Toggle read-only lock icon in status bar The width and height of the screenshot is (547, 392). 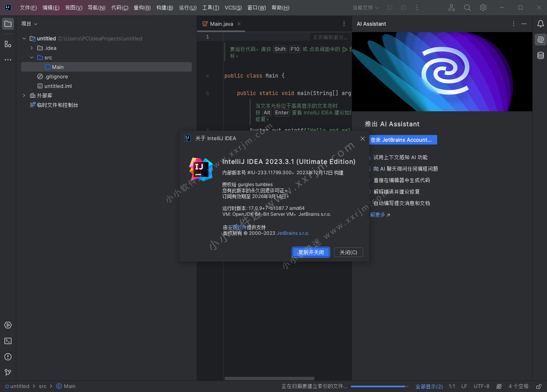[x=539, y=386]
